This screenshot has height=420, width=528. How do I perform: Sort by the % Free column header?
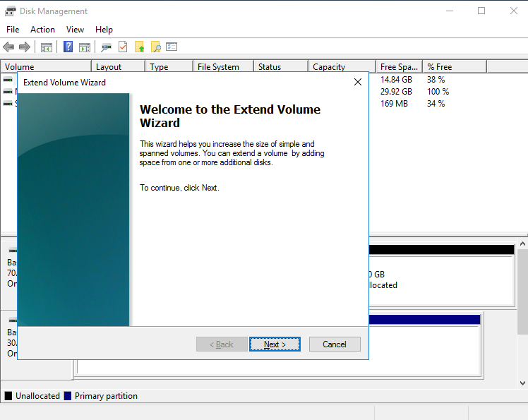pos(455,66)
